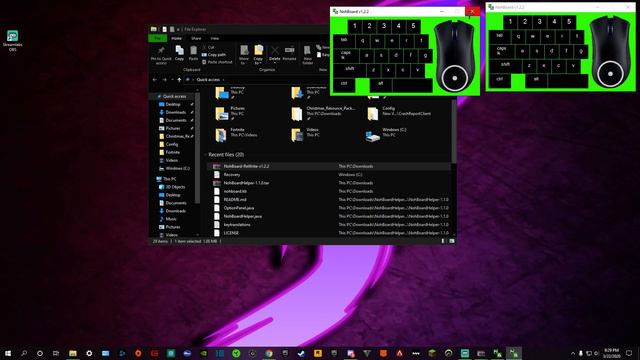This screenshot has width=640, height=360.
Task: Select pinned Downloads under Quick access
Action: click(176, 112)
